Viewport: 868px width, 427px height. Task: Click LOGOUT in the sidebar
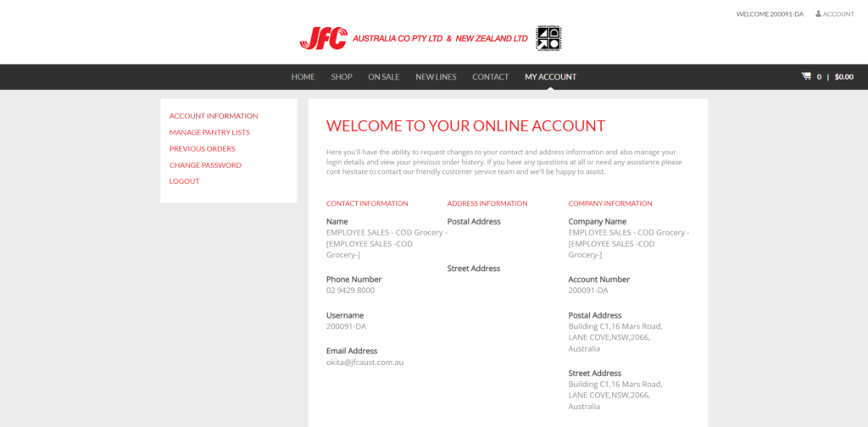point(184,180)
